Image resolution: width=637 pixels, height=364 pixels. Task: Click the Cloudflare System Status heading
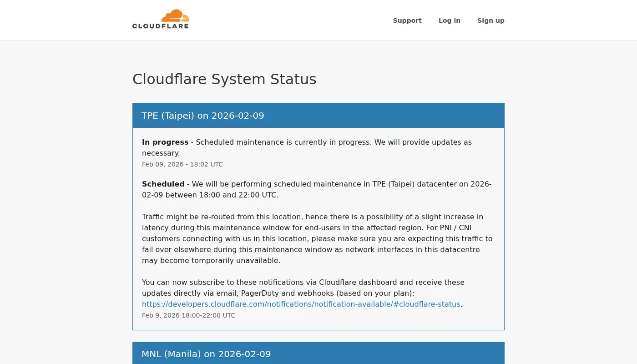point(224,79)
